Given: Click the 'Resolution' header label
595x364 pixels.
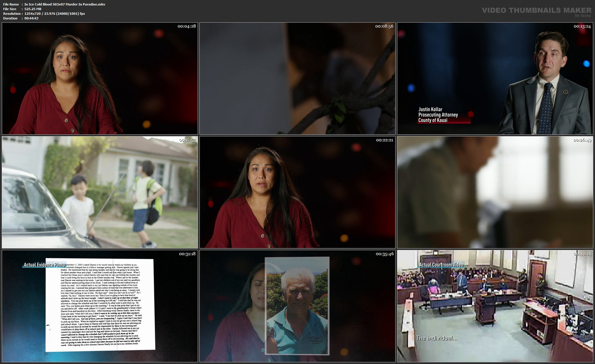Looking at the screenshot, I should [11, 13].
